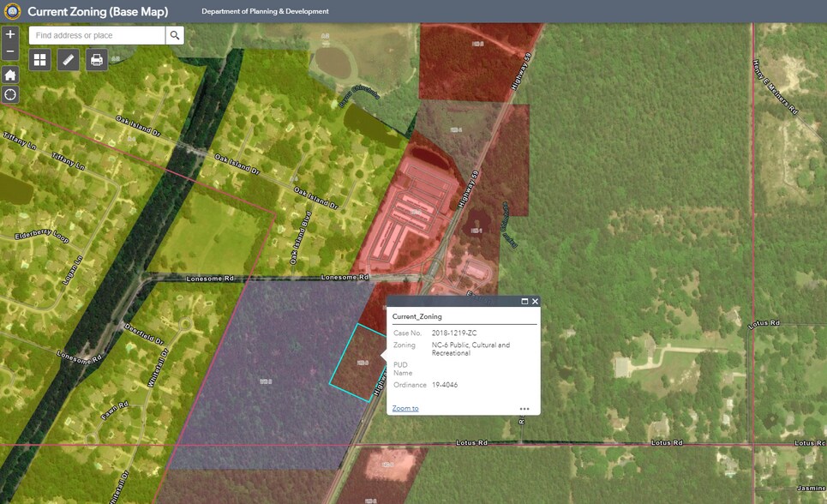The image size is (827, 504).
Task: Activate the find-my-location crosshair icon
Action: pos(10,95)
